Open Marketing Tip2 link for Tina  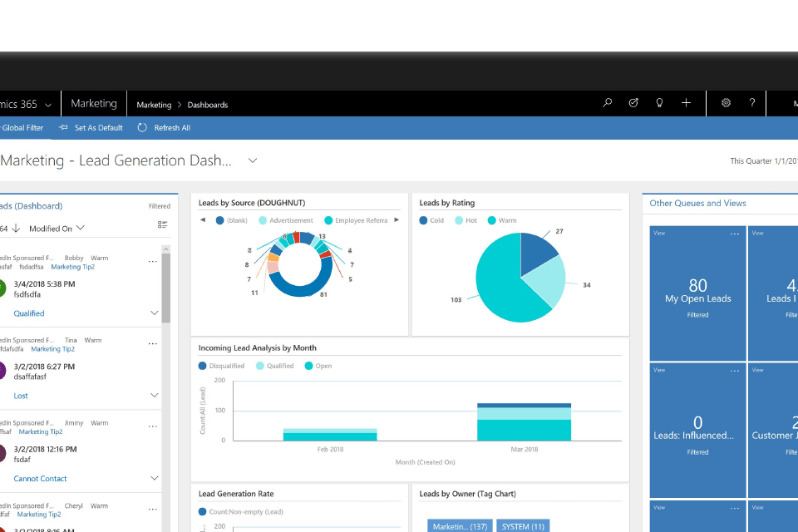coord(53,349)
